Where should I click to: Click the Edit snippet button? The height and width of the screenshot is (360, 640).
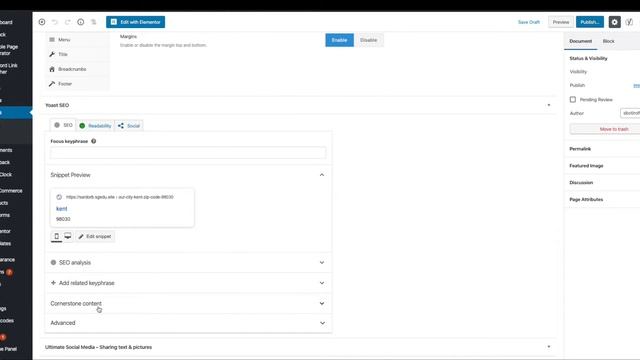pos(95,236)
